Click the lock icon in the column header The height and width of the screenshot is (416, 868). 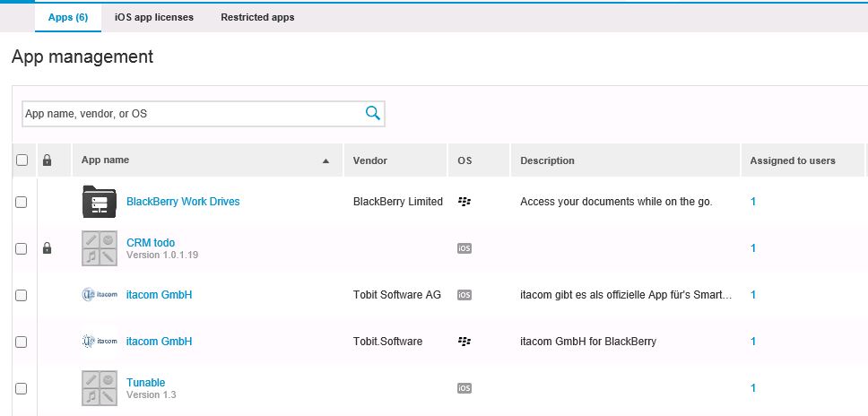pyautogui.click(x=47, y=160)
